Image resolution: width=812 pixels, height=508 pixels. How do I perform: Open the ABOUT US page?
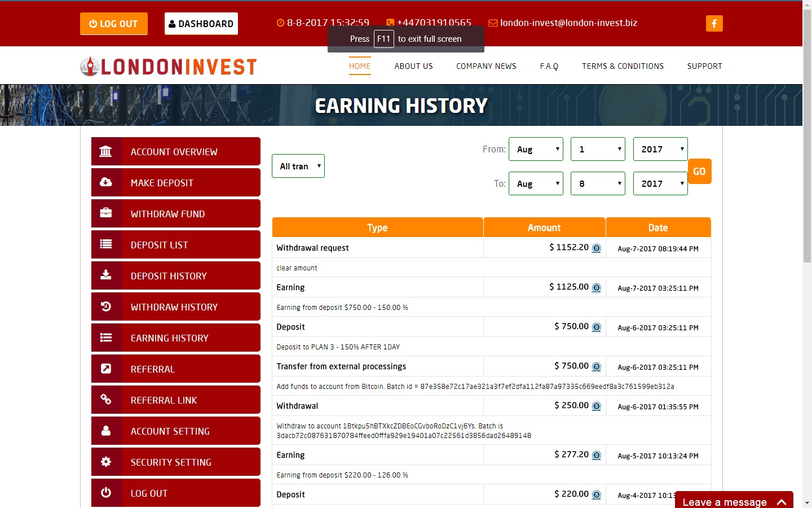413,66
